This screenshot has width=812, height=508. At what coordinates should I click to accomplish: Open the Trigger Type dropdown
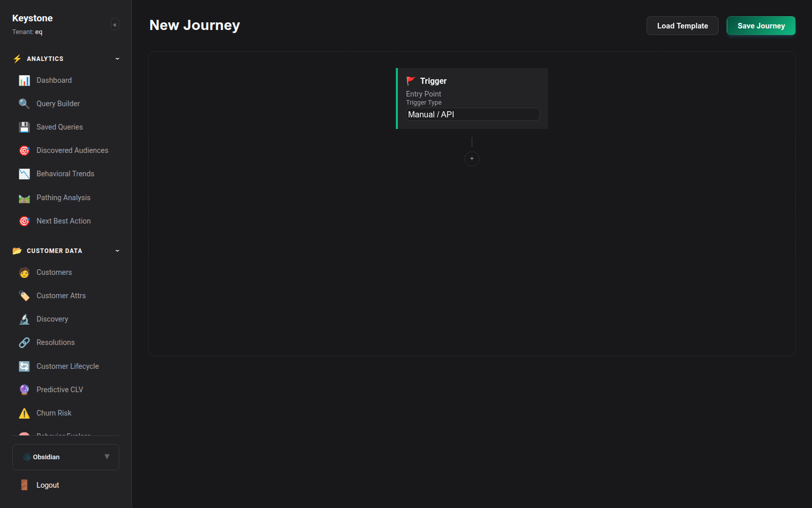(x=472, y=114)
